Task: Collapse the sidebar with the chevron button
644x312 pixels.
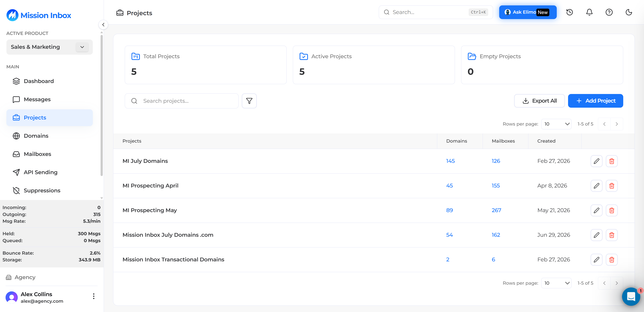Action: pyautogui.click(x=103, y=25)
